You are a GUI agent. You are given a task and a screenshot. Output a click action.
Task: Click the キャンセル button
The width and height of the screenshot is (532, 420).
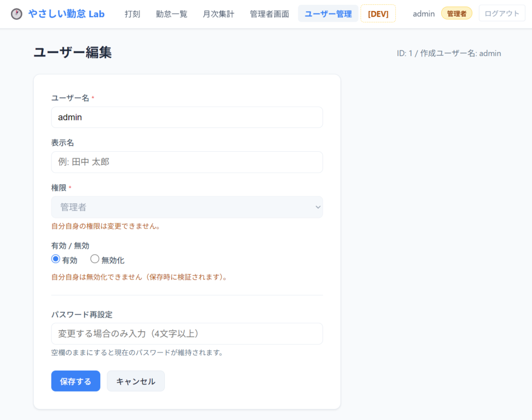(136, 381)
